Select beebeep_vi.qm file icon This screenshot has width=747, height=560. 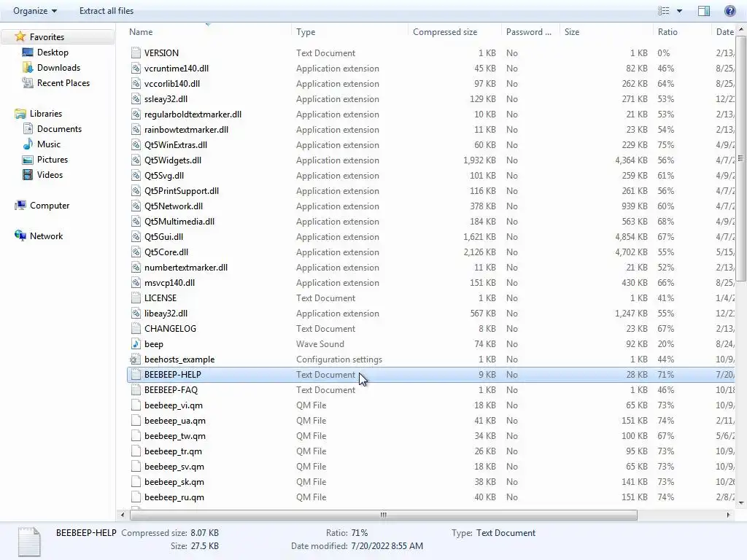point(136,405)
